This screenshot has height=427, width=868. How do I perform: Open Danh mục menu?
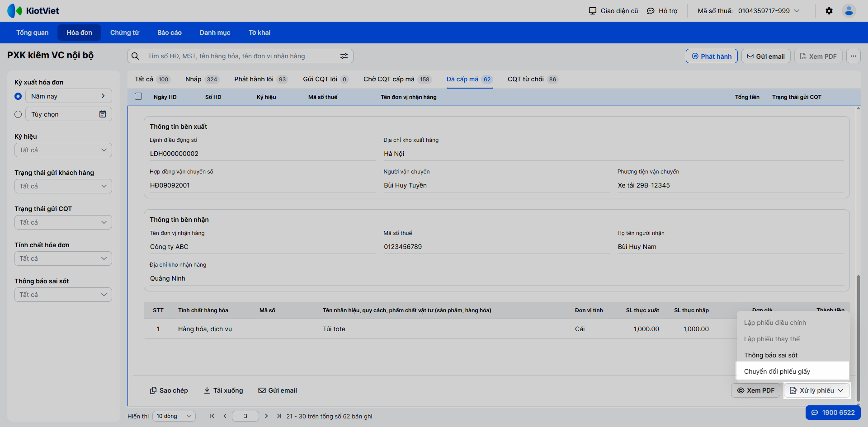pyautogui.click(x=215, y=33)
